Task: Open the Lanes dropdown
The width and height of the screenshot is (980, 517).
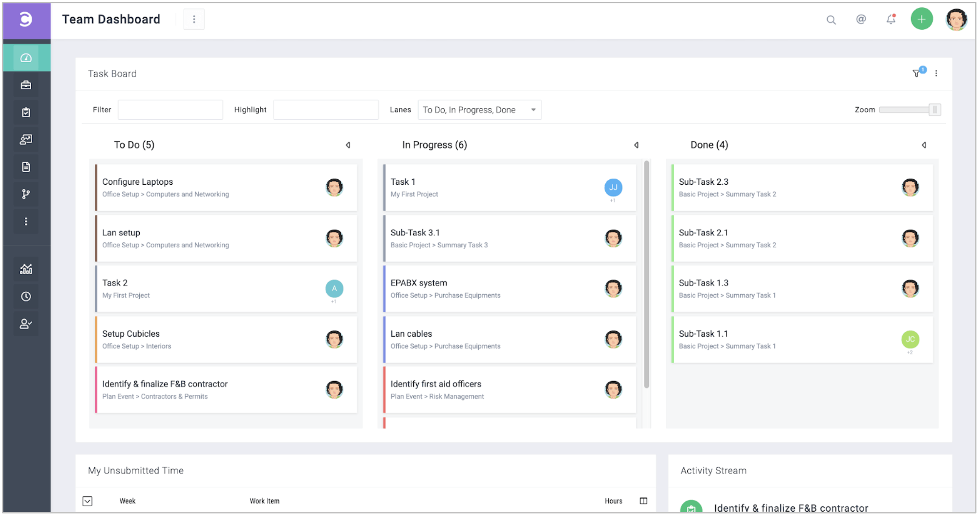Action: (479, 110)
